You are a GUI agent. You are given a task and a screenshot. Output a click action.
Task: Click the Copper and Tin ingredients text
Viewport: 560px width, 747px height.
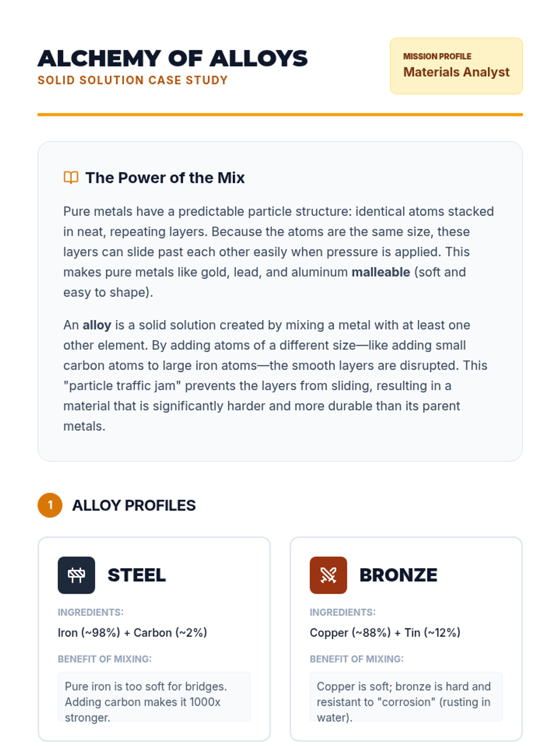coord(385,633)
